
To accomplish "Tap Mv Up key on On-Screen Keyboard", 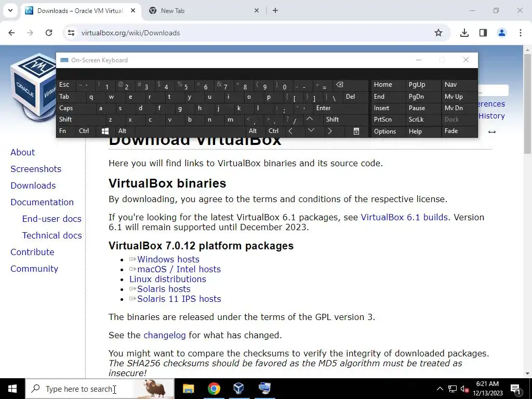I will coord(459,97).
